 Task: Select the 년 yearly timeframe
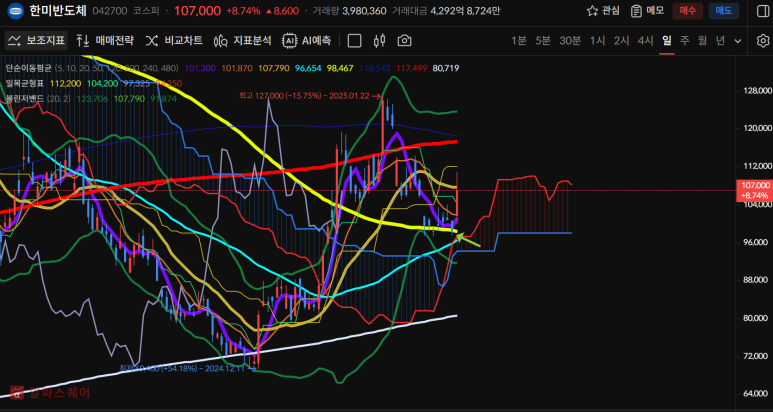[x=720, y=40]
